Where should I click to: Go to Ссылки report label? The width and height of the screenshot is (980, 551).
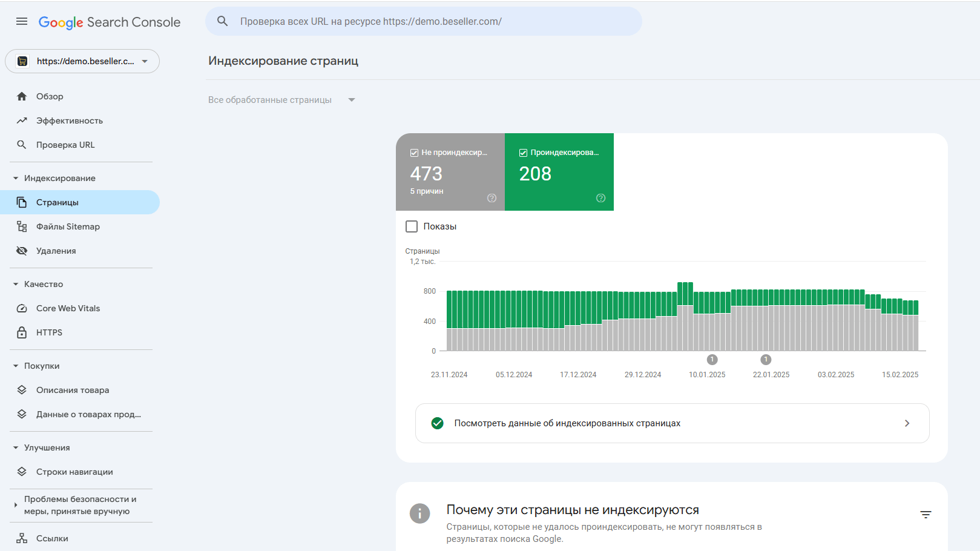click(52, 538)
